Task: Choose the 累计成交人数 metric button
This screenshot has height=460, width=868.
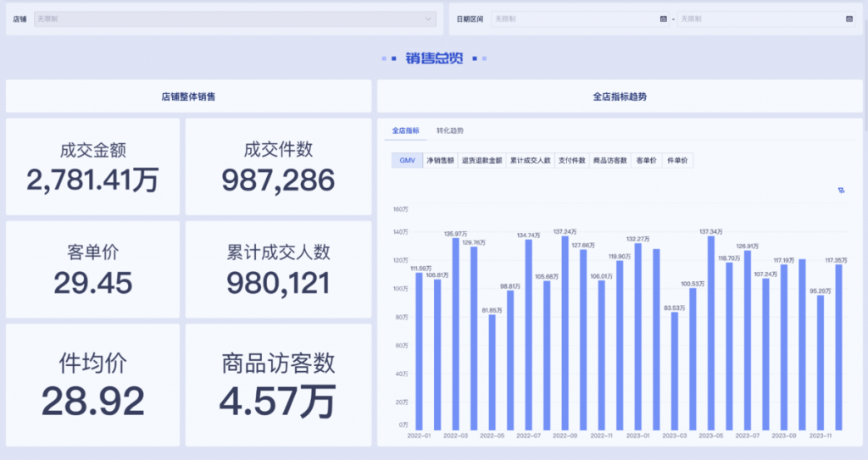Action: click(531, 160)
